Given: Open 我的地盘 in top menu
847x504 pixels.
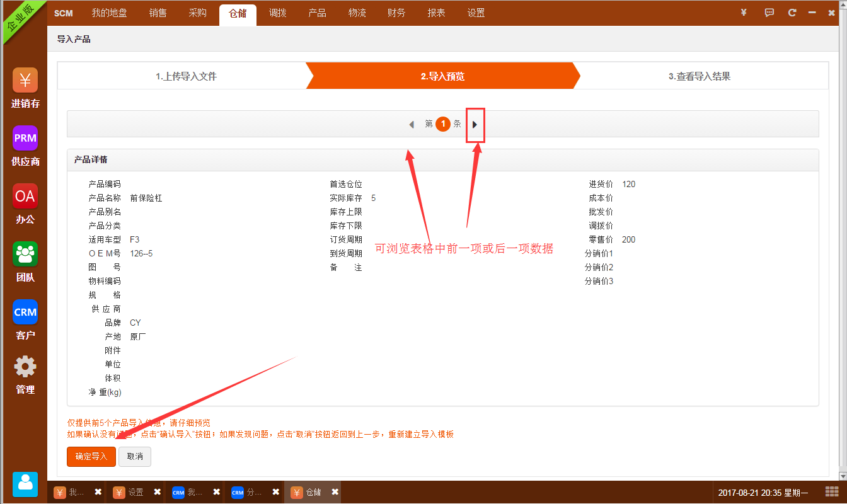Looking at the screenshot, I should pos(109,13).
